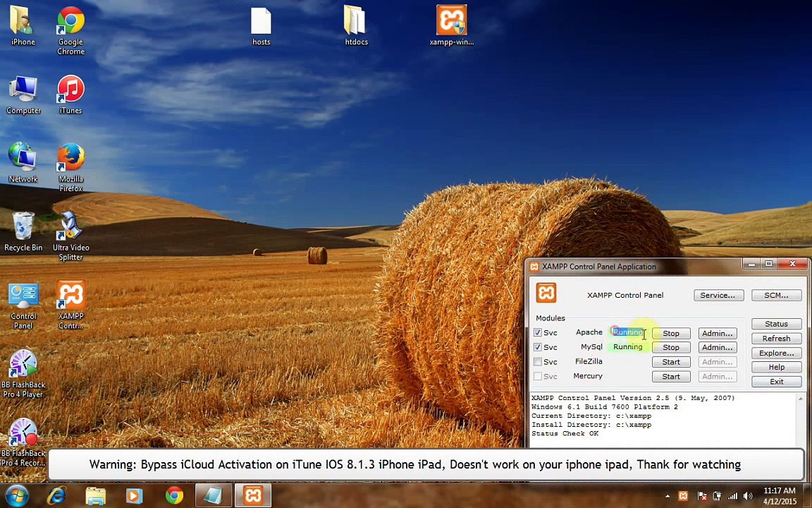Launch BB FlashBack Pro 4 Recorder

pos(23,442)
